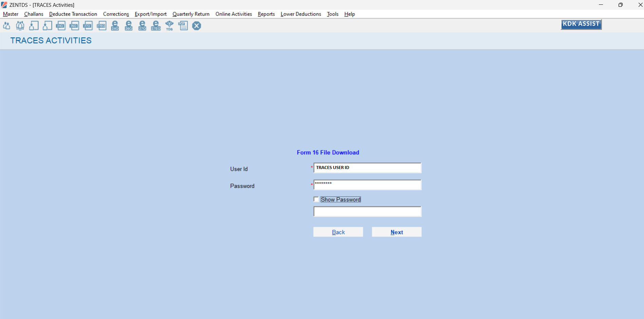Click the Form 16 File Download heading
This screenshot has height=319, width=644.
(328, 152)
